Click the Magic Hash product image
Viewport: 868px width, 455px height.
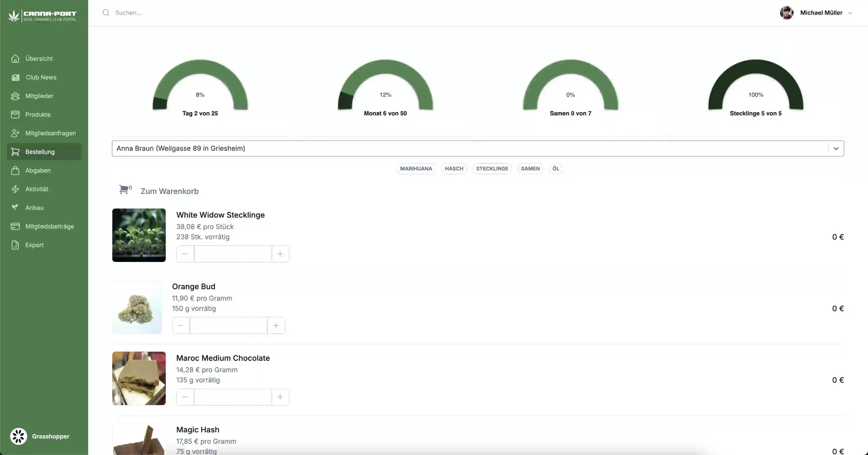139,439
